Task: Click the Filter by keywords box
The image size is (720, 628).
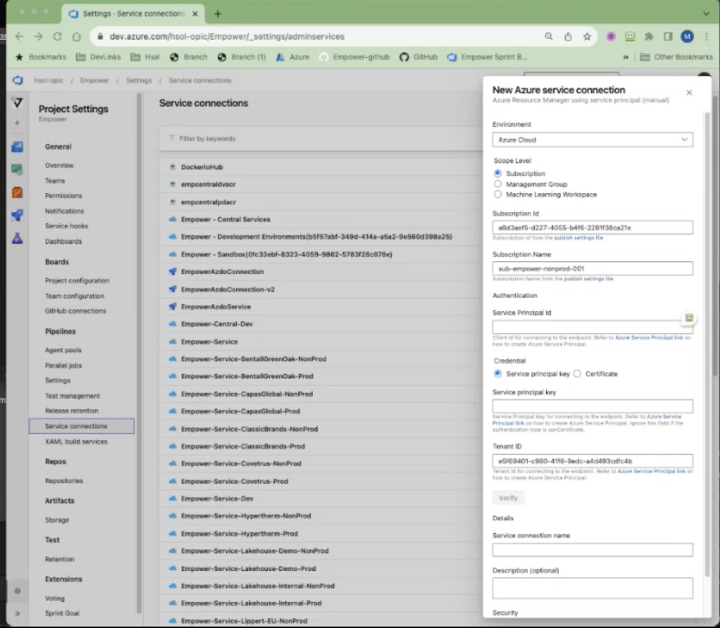Action: (x=321, y=139)
